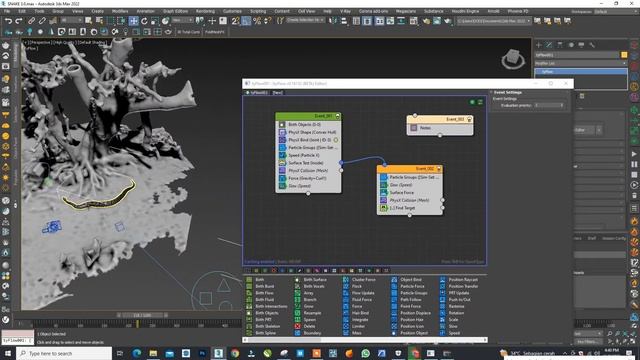The image size is (640, 360).
Task: Open WhatsApp from taskbar
Action: [365, 353]
